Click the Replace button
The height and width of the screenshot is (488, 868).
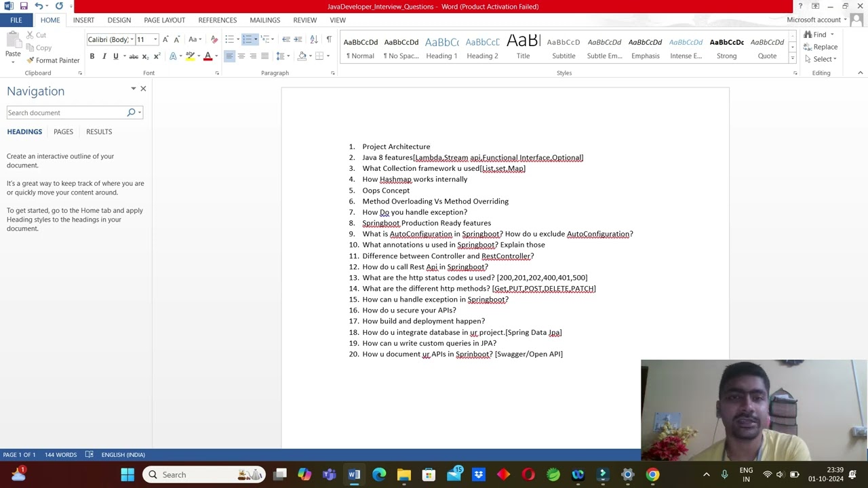click(821, 47)
